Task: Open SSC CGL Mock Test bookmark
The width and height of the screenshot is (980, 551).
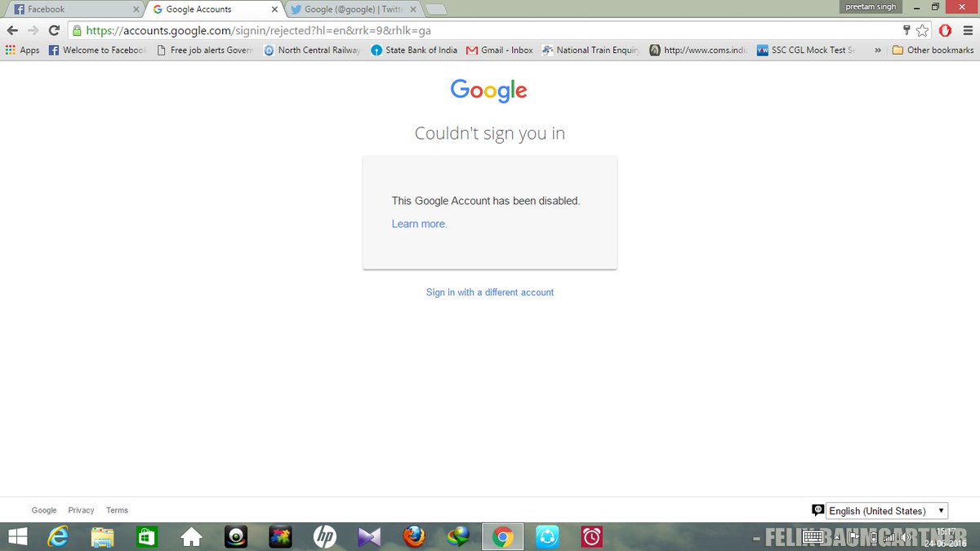Action: [x=807, y=50]
